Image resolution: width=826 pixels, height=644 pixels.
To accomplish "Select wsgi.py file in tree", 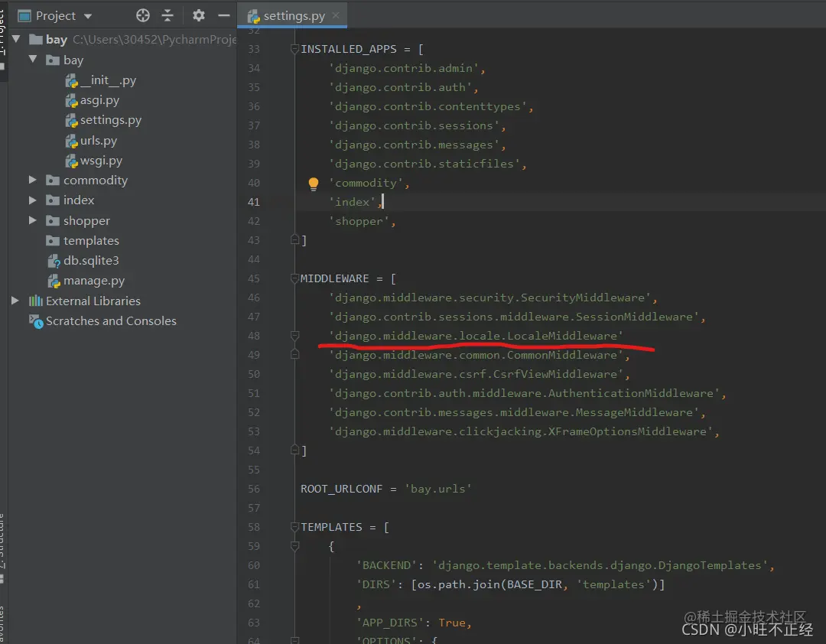I will pyautogui.click(x=101, y=161).
